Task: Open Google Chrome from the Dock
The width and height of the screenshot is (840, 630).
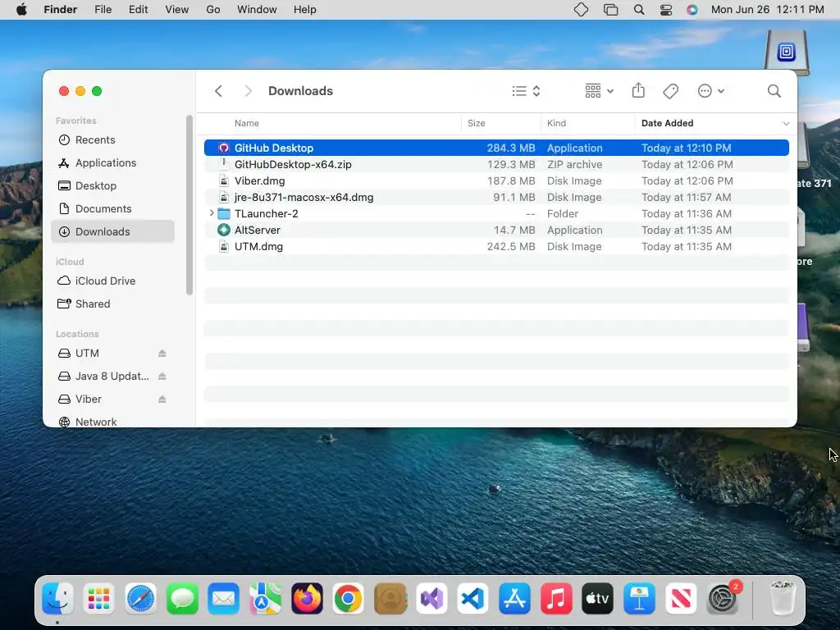Action: click(x=348, y=598)
